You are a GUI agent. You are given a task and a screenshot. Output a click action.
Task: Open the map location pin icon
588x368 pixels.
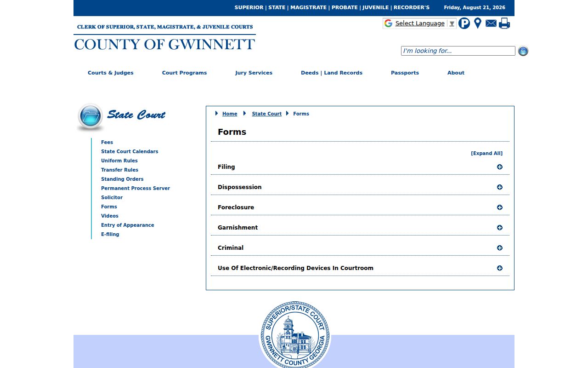(x=478, y=23)
